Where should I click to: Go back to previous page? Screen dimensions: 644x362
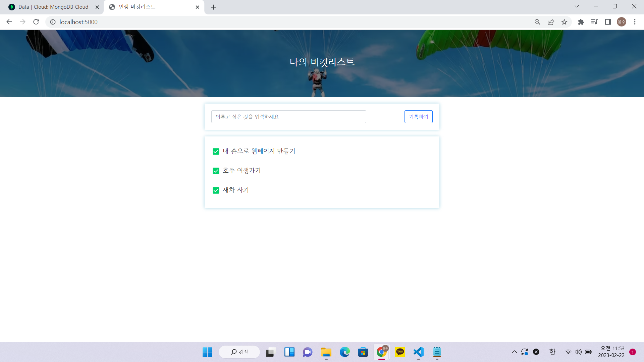pos(9,22)
